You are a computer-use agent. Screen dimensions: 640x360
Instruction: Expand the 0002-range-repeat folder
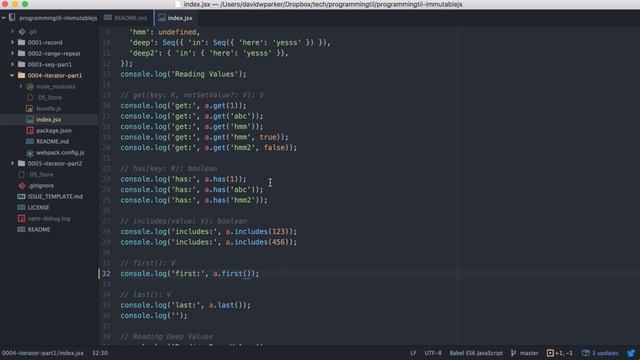(12, 53)
